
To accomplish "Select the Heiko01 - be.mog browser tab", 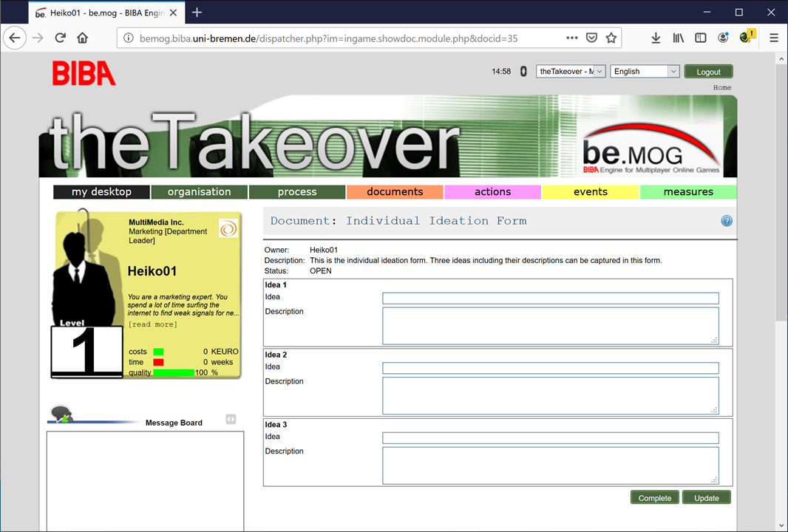I will pyautogui.click(x=106, y=13).
